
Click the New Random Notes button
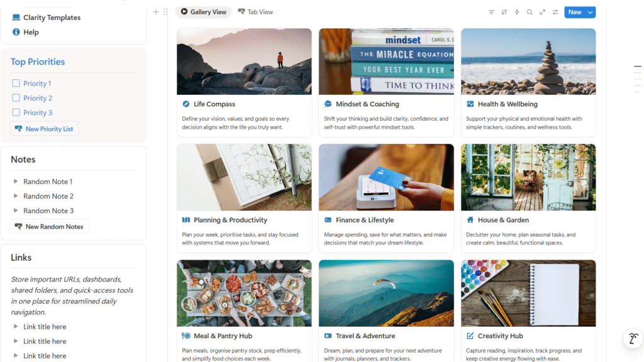(49, 226)
